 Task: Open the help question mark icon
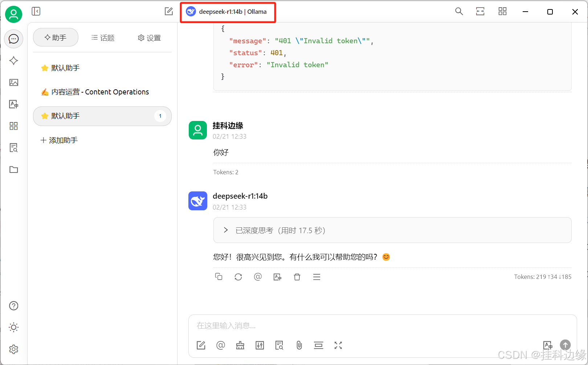14,306
